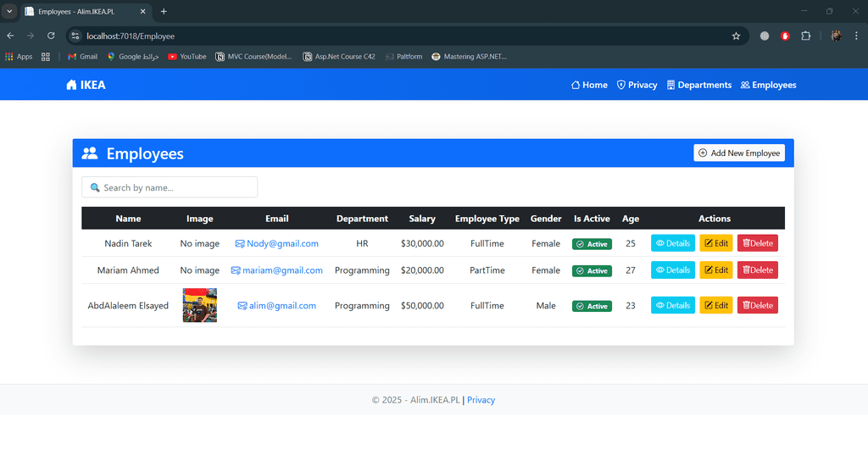
Task: Click the Search by name field
Action: (x=170, y=187)
